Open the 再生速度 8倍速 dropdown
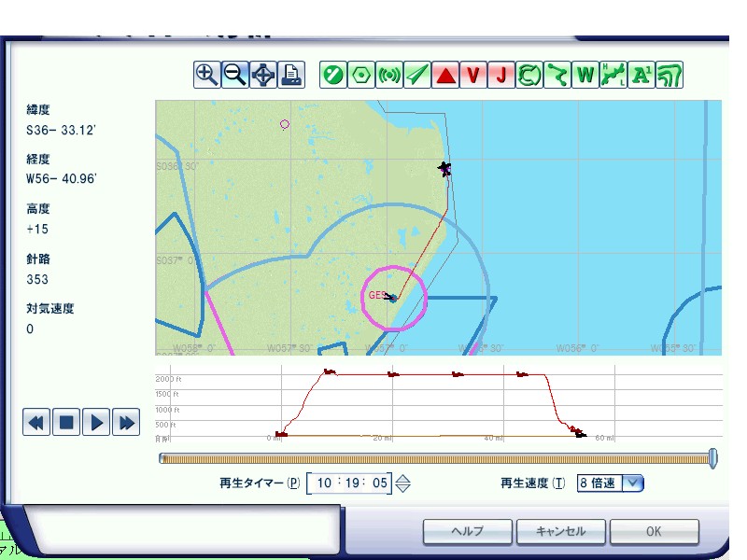Screen dimensions: 747x560 click(633, 483)
